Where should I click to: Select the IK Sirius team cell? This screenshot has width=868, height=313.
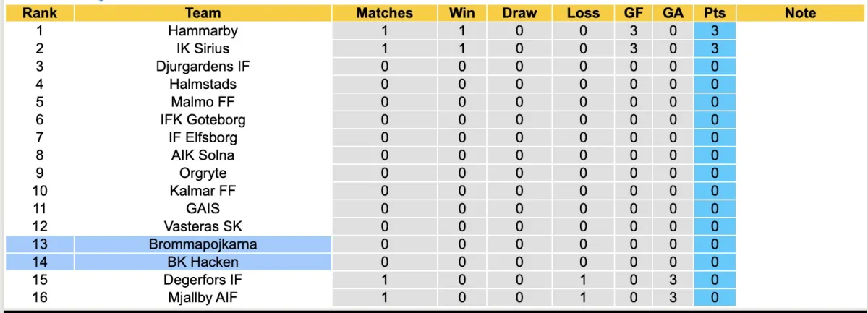click(203, 48)
